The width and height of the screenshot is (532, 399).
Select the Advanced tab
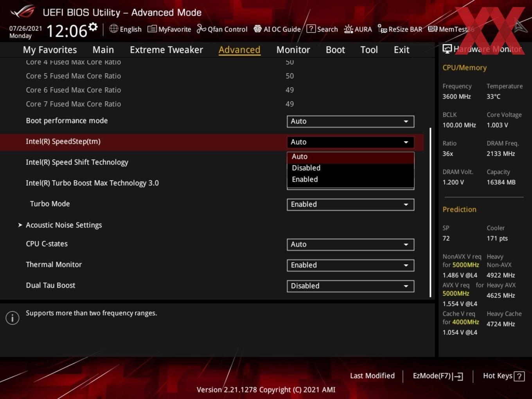239,50
